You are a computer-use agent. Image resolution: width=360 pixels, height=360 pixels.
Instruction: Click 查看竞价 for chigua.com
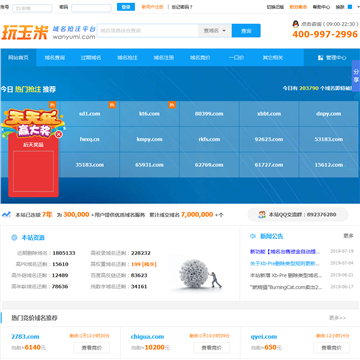[211, 348]
